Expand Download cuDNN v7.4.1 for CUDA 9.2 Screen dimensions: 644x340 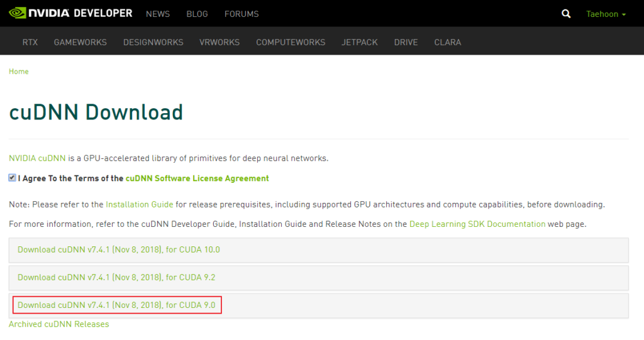319,278
